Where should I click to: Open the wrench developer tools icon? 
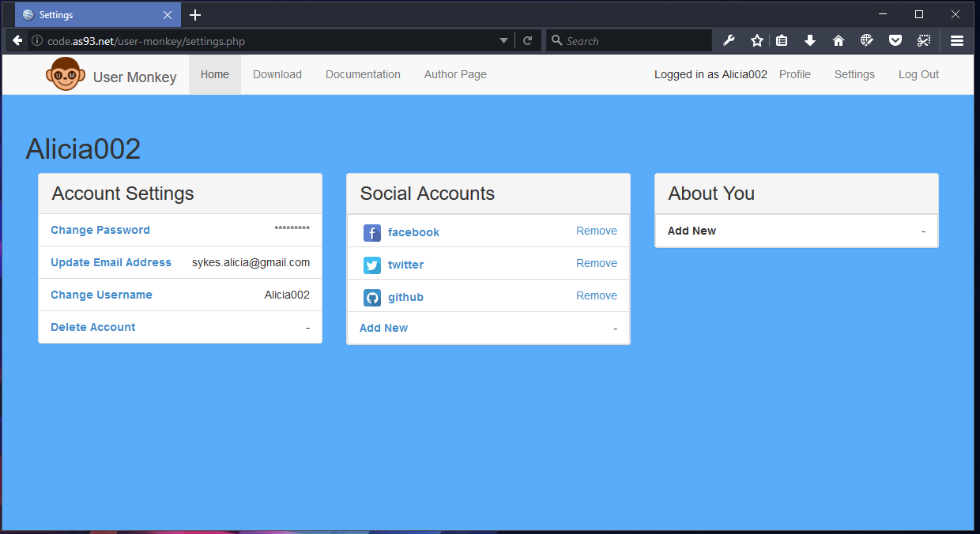pos(729,40)
